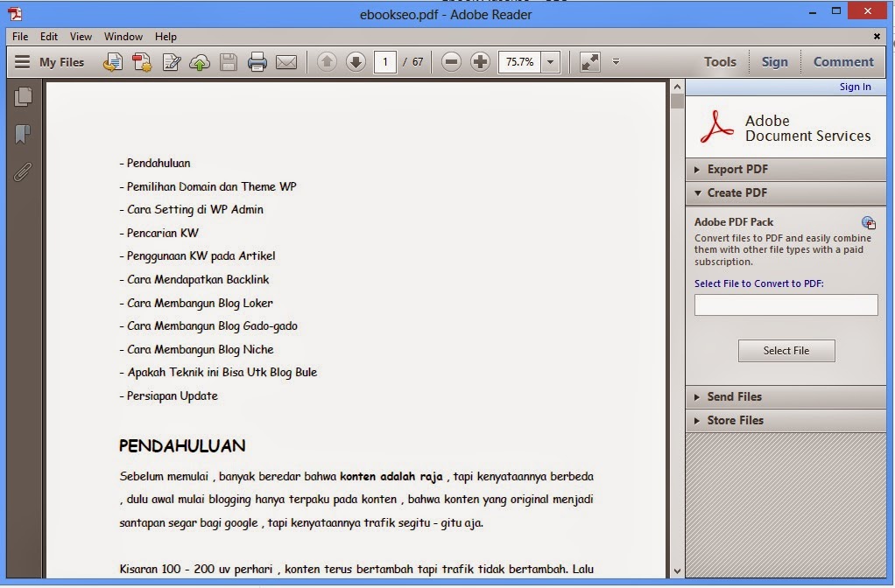Screen dimensions: 895x588
Task: Click 'Cara Membangun Blog Loker' line
Action: click(196, 303)
